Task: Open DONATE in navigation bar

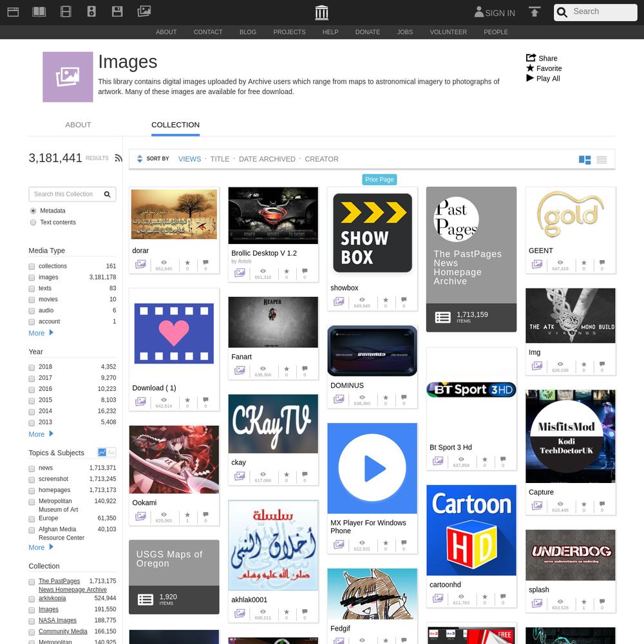Action: click(x=368, y=32)
